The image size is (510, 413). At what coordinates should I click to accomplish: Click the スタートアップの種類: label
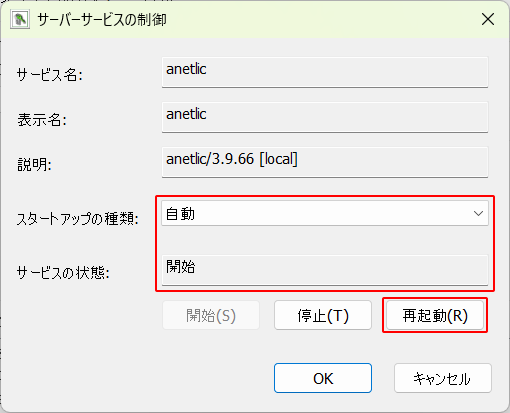pos(78,219)
